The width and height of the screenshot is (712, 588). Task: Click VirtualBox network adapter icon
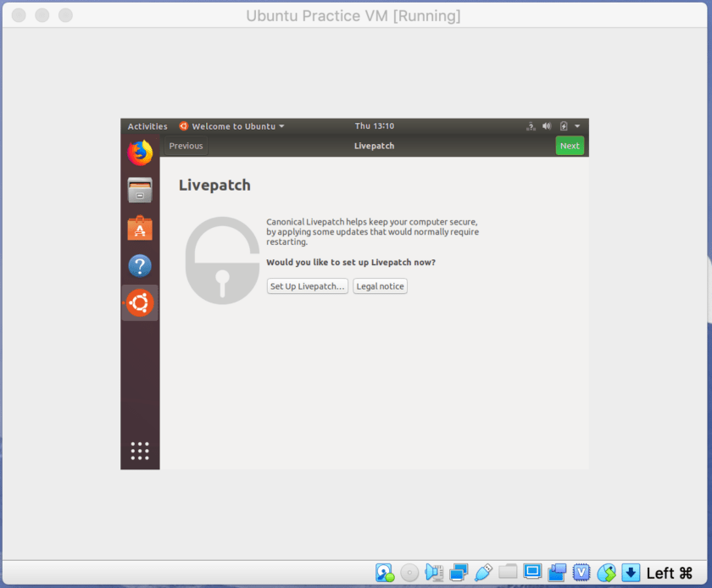459,573
